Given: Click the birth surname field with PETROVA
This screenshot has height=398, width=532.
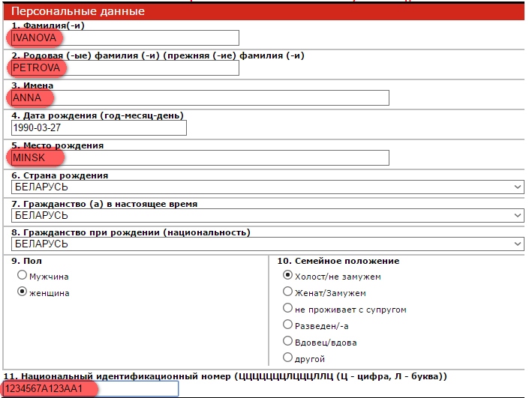Looking at the screenshot, I should 125,67.
